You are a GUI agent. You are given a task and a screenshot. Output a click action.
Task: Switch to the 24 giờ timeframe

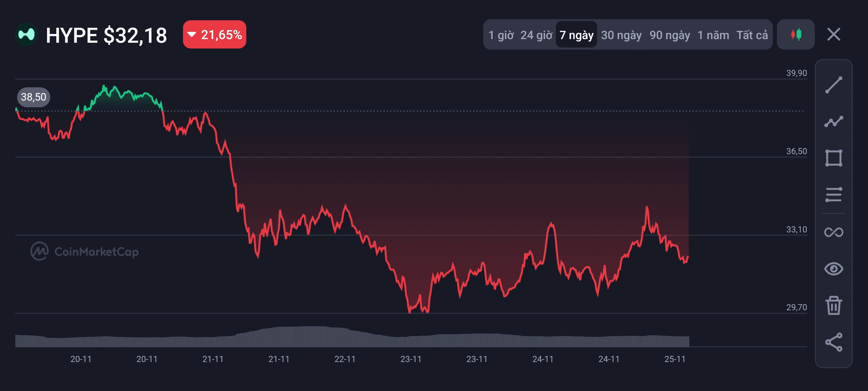[536, 35]
